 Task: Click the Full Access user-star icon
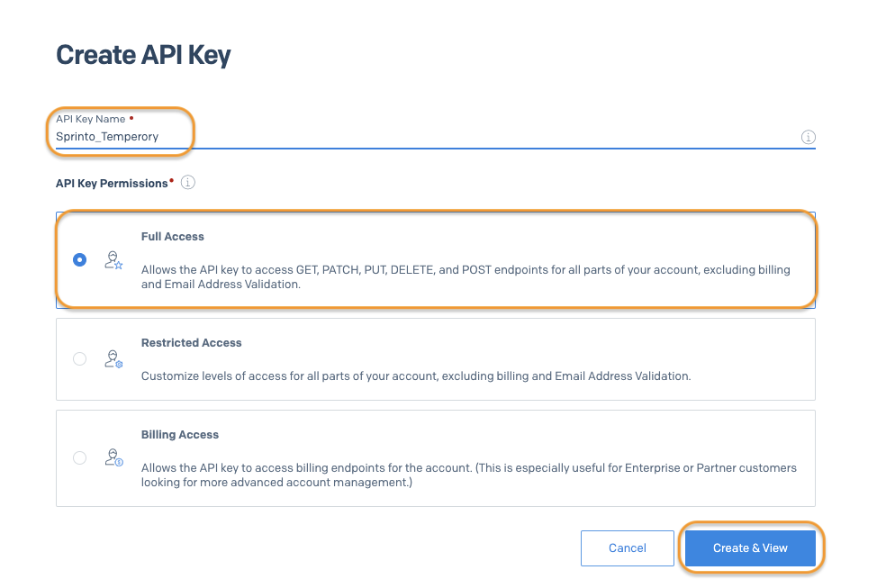coord(113,260)
